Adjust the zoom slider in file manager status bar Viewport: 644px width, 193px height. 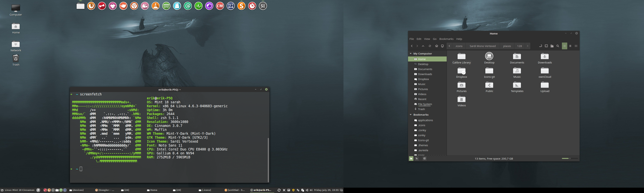570,158
